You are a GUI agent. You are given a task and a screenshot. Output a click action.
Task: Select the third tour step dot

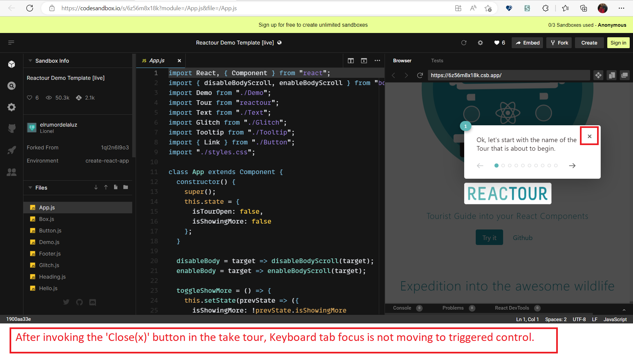[x=509, y=166]
